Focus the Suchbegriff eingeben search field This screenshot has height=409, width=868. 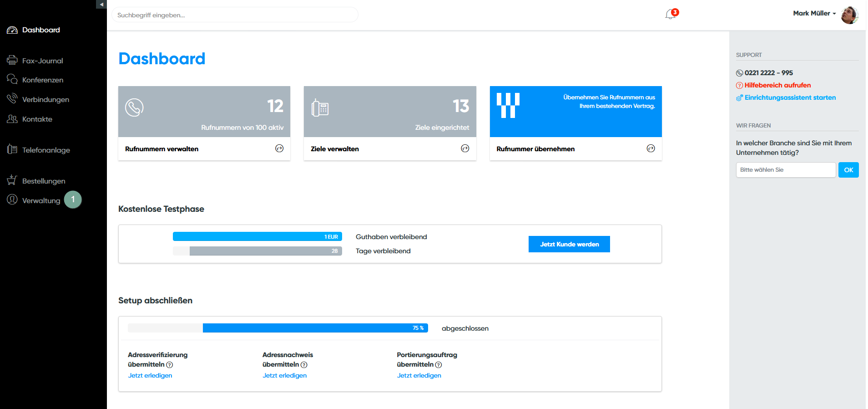(x=235, y=15)
